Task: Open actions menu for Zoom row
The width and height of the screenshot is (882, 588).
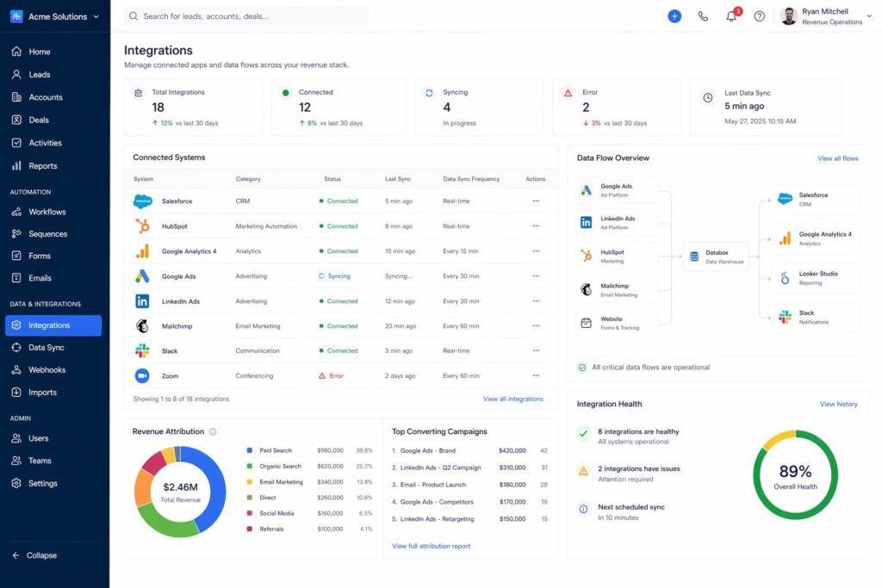Action: 536,375
